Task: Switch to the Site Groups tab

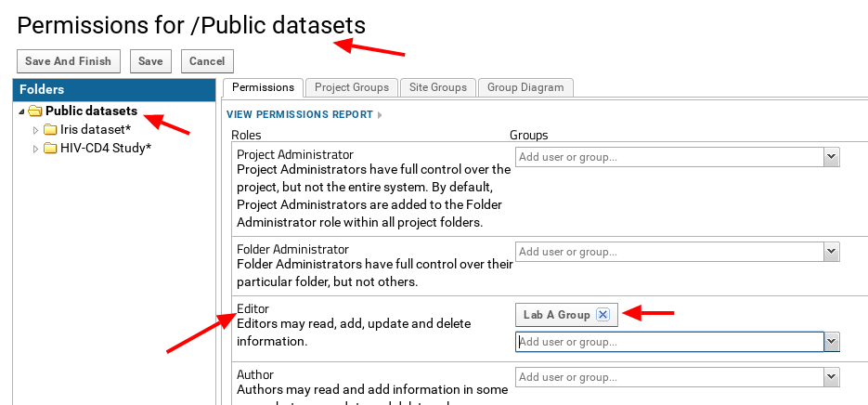Action: click(x=437, y=87)
